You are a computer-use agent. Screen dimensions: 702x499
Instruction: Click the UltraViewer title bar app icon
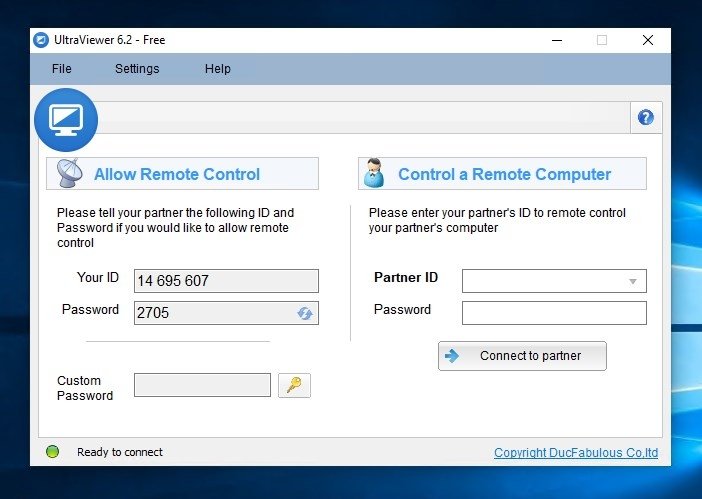41,40
